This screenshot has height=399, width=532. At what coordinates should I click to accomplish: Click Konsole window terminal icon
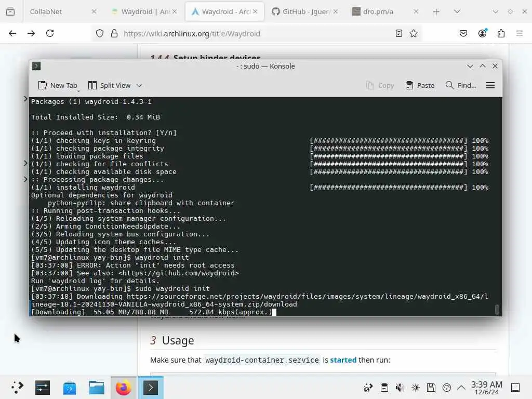pos(36,66)
